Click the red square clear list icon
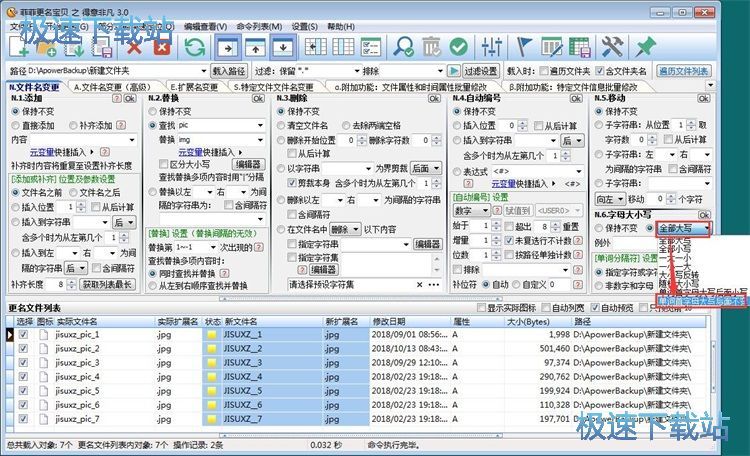750x456 pixels. click(x=162, y=47)
